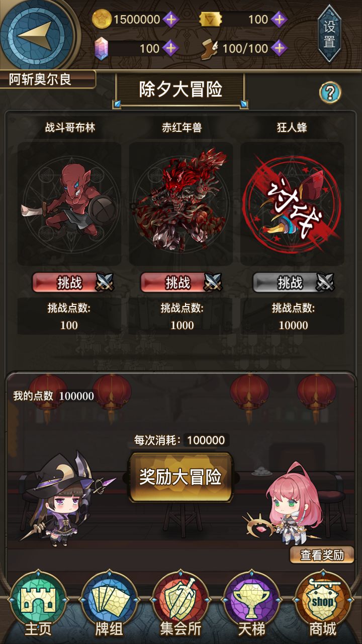
Task: Click the gold coin currency icon
Action: coord(102,20)
